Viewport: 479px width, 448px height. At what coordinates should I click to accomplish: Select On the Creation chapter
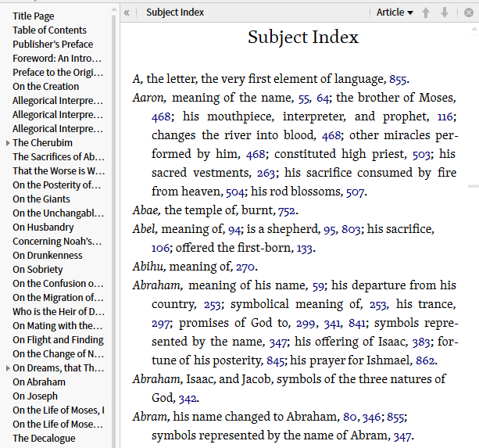point(45,87)
